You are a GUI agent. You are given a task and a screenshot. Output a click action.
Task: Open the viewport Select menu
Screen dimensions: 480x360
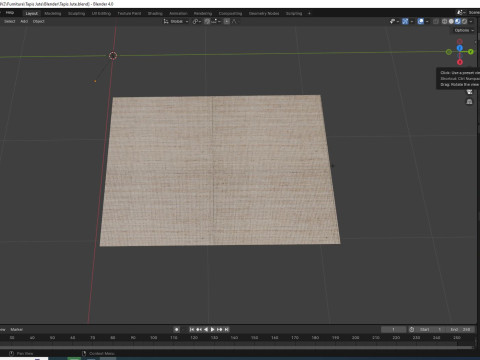(10, 21)
